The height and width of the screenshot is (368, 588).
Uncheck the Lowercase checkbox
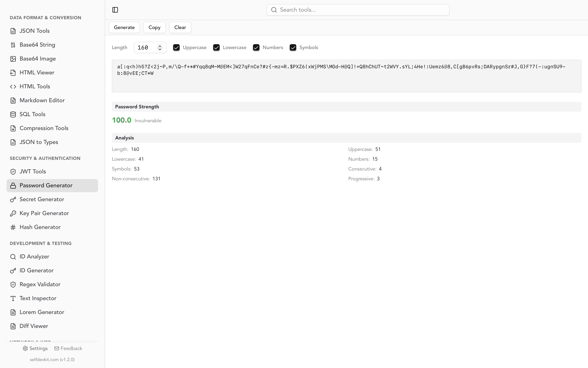click(x=216, y=47)
